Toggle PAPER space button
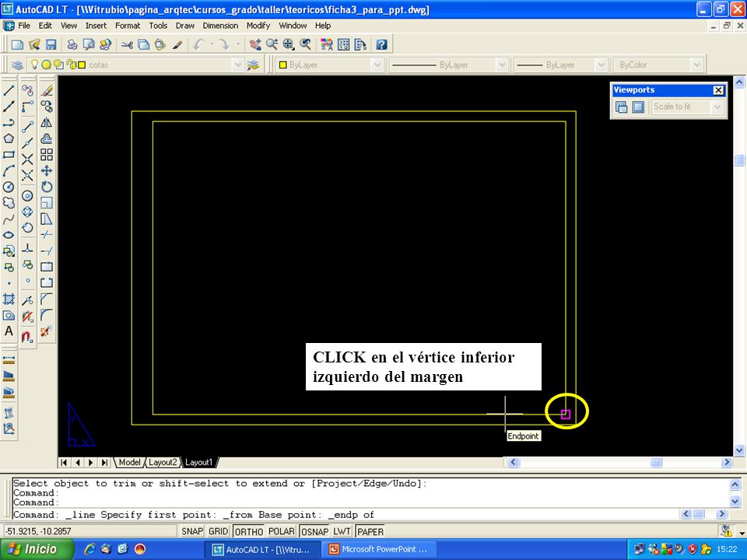747x560 pixels. [x=370, y=531]
